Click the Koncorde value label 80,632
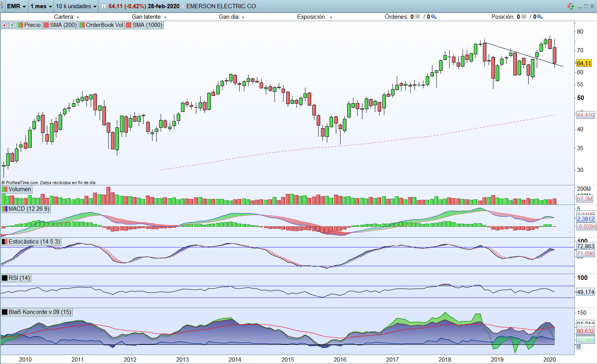The width and height of the screenshot is (597, 364). (586, 331)
